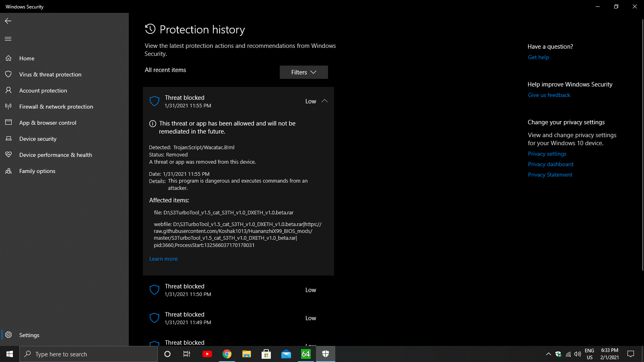Viewport: 644px width, 362px height.
Task: Click the Settings gear icon
Action: [8, 335]
